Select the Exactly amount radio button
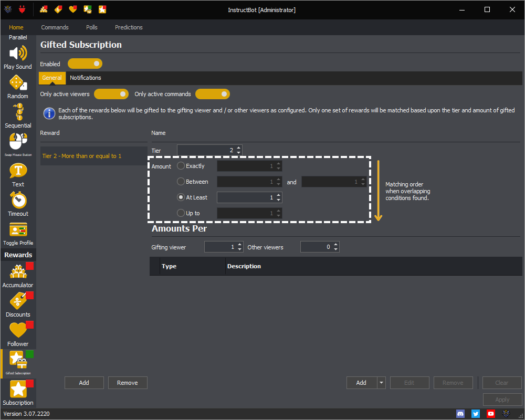Viewport: 525px width, 420px height. click(x=181, y=166)
